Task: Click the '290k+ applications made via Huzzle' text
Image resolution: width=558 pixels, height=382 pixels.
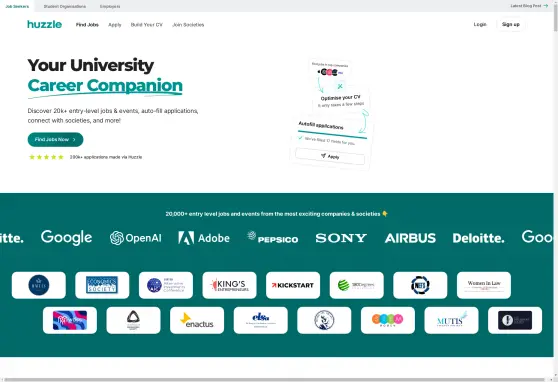Action: point(106,157)
